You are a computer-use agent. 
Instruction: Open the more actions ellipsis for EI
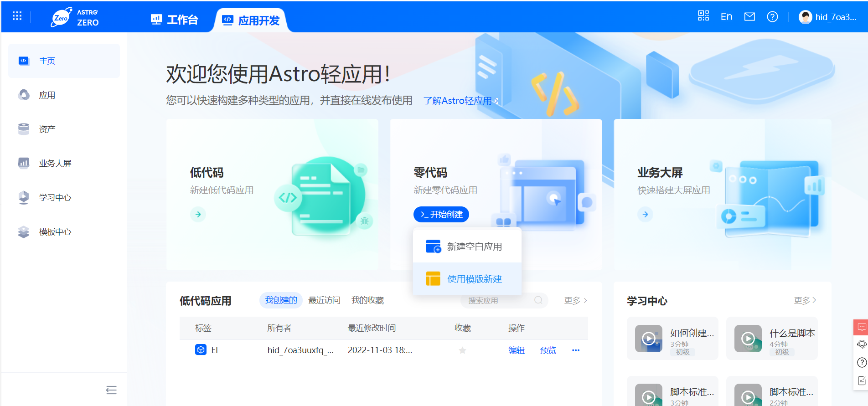pos(576,350)
